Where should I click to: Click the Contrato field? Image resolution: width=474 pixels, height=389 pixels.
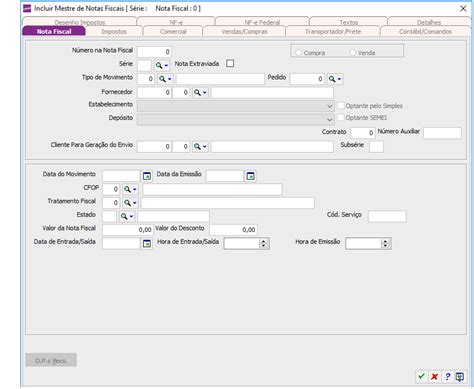click(363, 133)
